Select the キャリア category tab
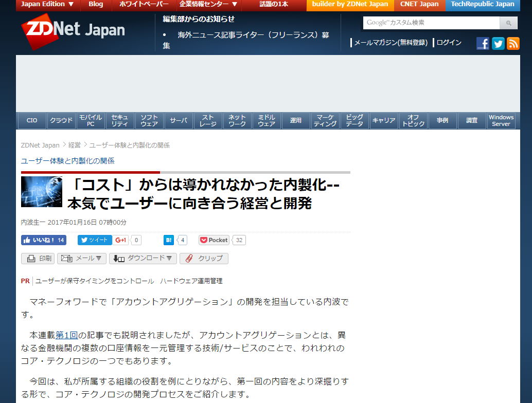 point(384,121)
